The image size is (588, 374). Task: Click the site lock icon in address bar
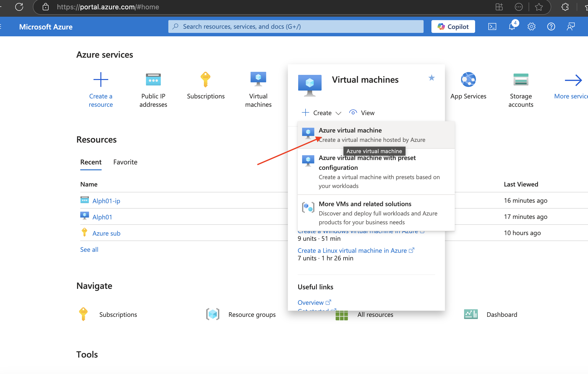click(x=45, y=7)
